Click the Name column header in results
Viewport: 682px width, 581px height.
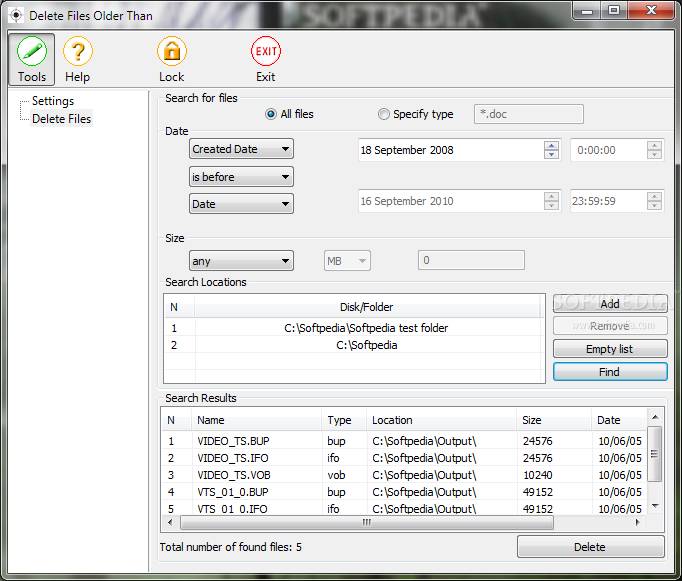pos(256,420)
